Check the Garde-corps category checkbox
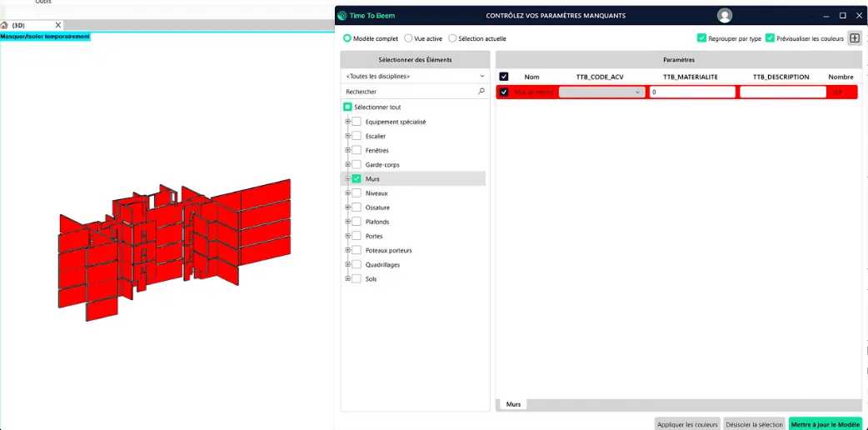Viewport: 868px width, 430px height. pos(357,164)
